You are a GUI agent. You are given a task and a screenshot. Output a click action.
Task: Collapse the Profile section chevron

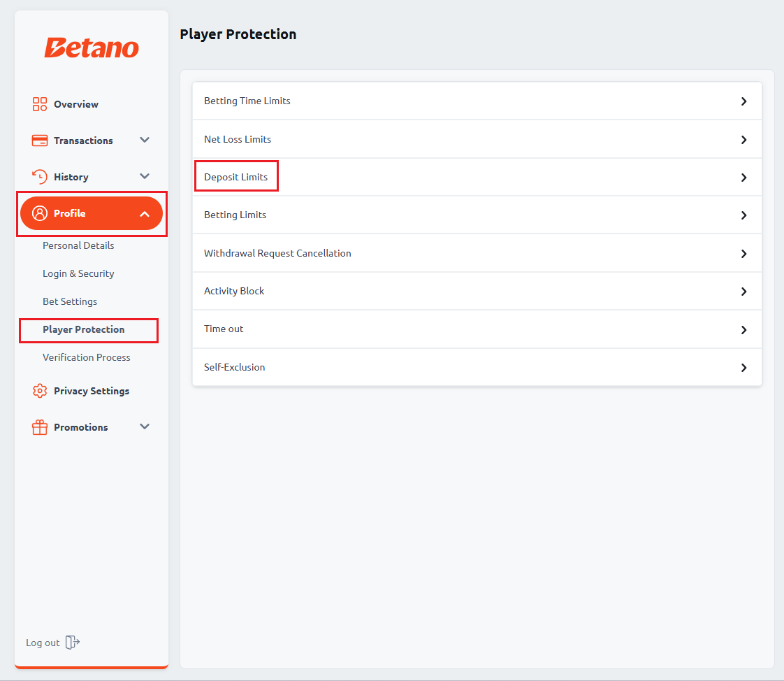click(x=145, y=214)
